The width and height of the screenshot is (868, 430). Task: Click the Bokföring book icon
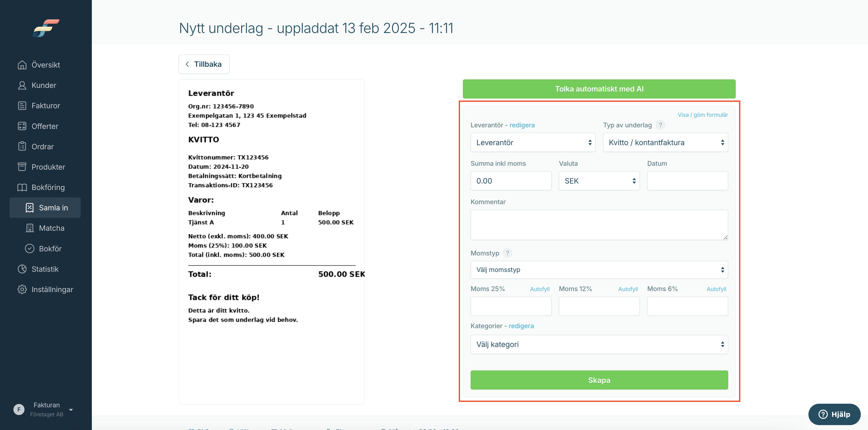[x=22, y=187]
